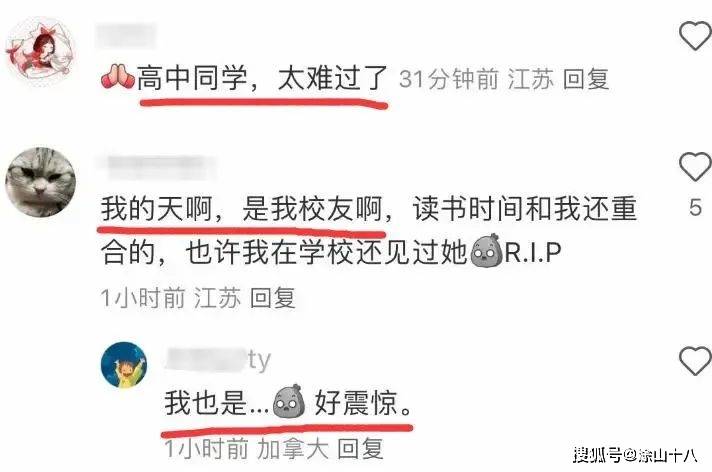This screenshot has height=472, width=712.
Task: Click the username ending in ty
Action: 217,360
